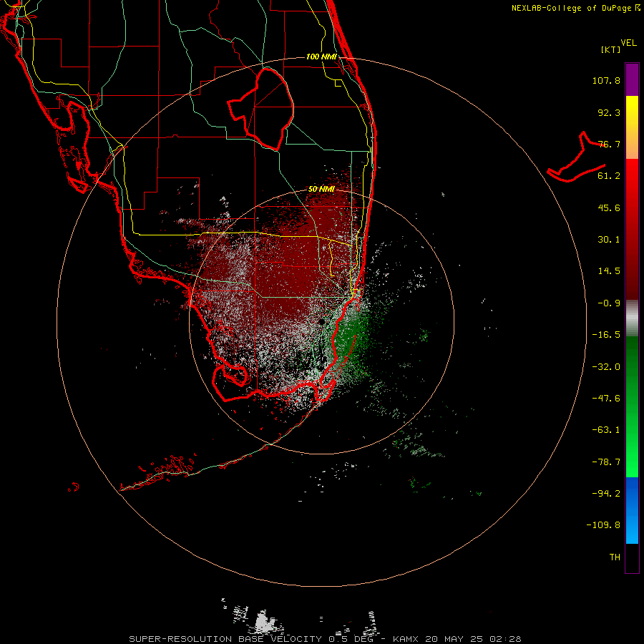The width and height of the screenshot is (644, 644).
Task: Click the KAMX 20 MAY 25 02:28 timestamp
Action: pyautogui.click(x=457, y=639)
